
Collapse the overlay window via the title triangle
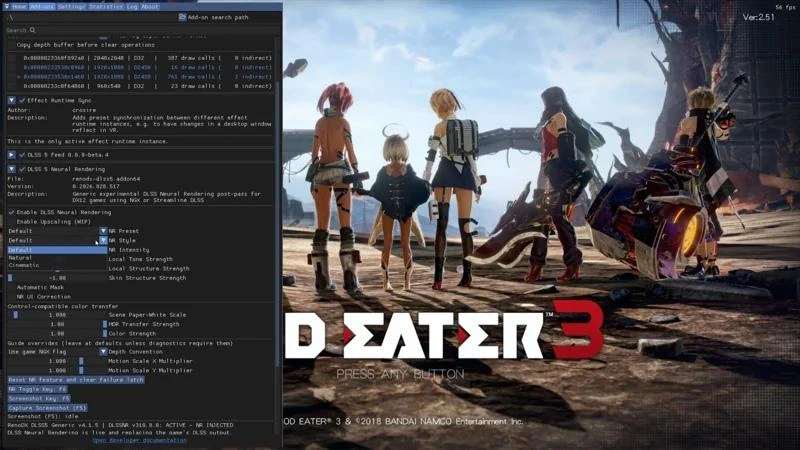pos(7,7)
